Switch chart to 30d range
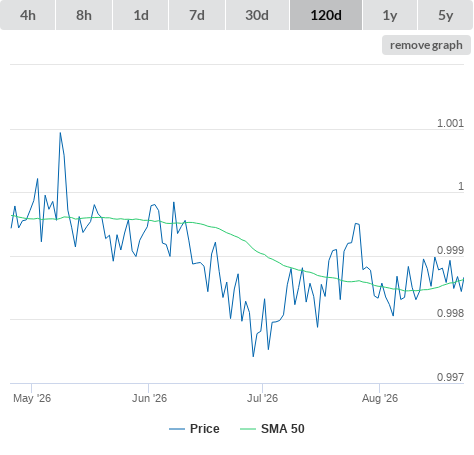474x455 pixels. (257, 15)
